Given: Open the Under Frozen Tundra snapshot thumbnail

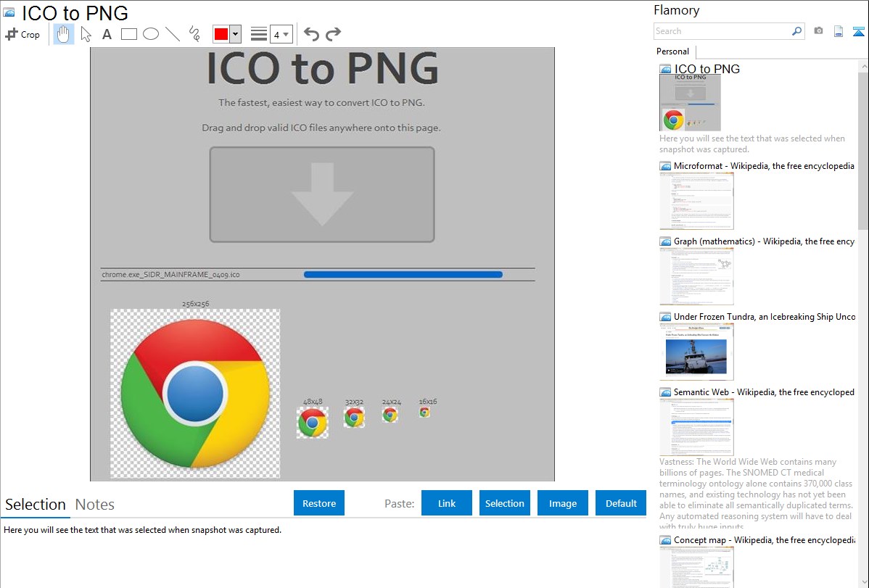Looking at the screenshot, I should (696, 352).
